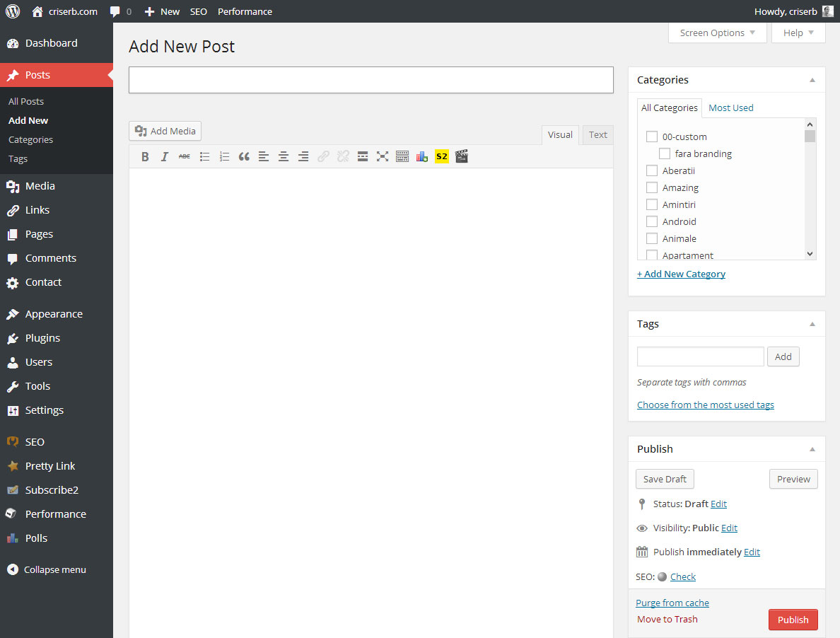Check the 00-custom category

(651, 137)
